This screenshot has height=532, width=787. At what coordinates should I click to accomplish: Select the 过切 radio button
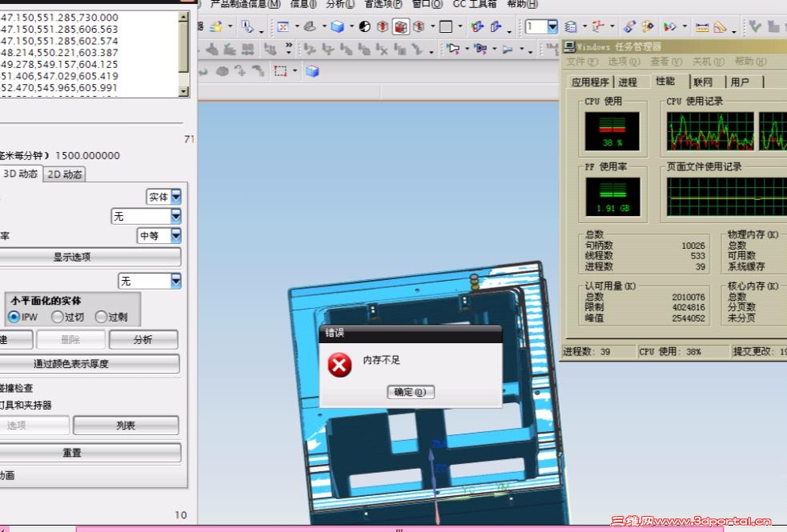coord(58,317)
